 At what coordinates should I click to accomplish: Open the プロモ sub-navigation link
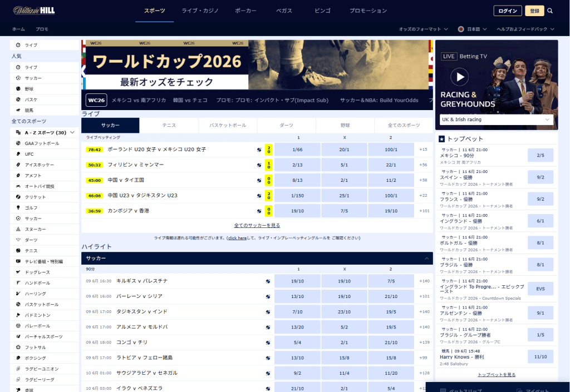(x=42, y=29)
